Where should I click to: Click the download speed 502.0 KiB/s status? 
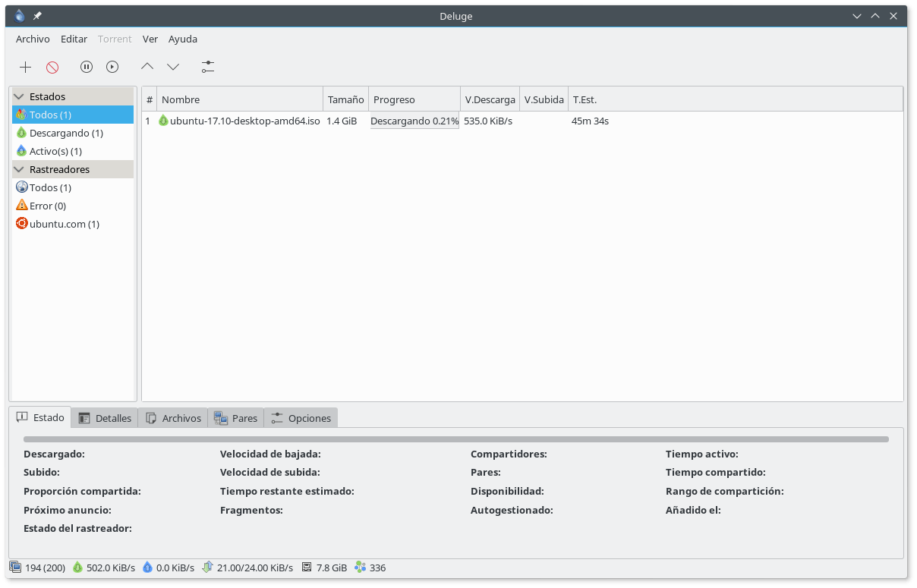click(x=104, y=568)
